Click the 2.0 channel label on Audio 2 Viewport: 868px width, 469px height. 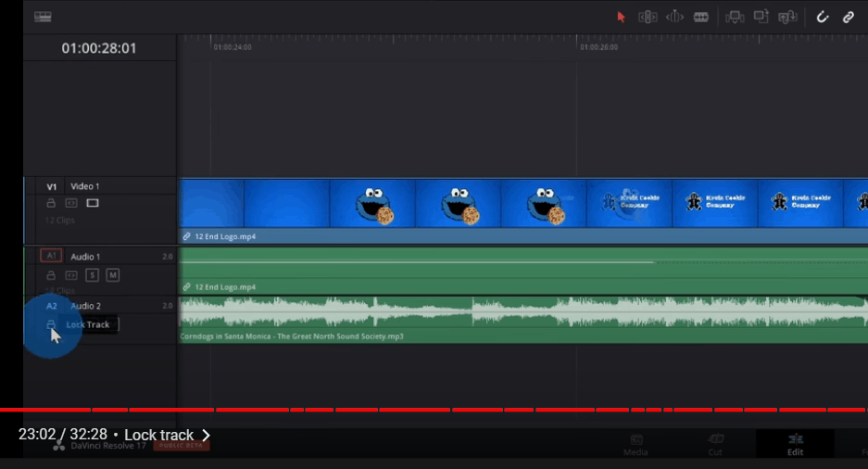click(168, 306)
